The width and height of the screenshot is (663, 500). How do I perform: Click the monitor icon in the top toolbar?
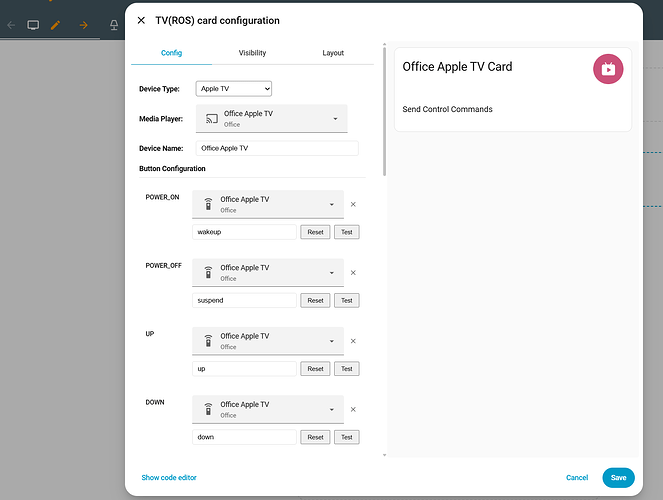[33, 25]
